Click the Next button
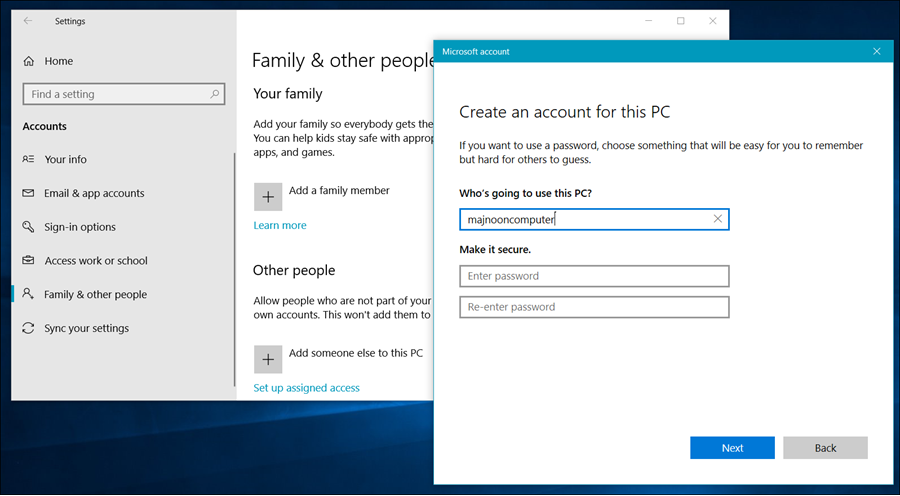This screenshot has height=496, width=900. coord(732,448)
